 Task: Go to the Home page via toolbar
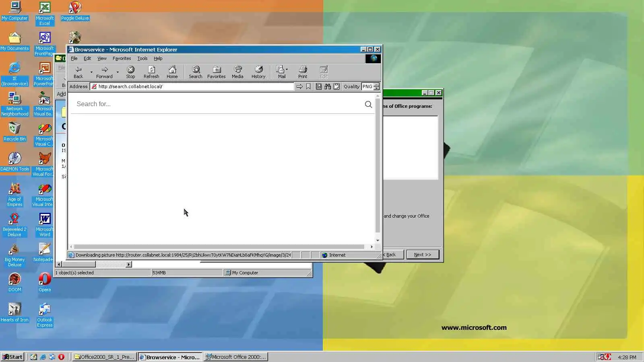[x=172, y=72]
